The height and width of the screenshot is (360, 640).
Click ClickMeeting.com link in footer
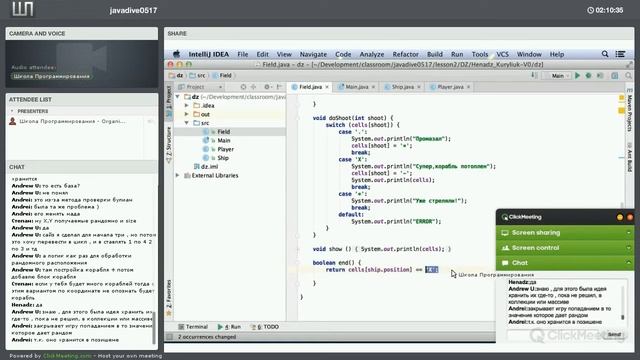click(67, 356)
